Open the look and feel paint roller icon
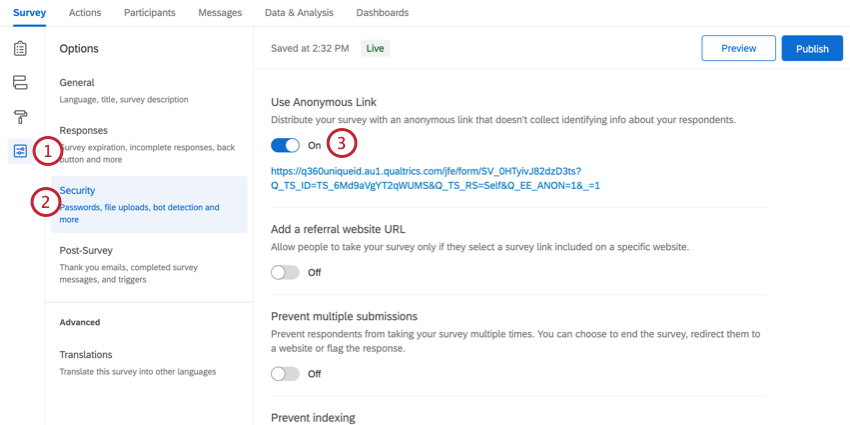 pos(20,117)
